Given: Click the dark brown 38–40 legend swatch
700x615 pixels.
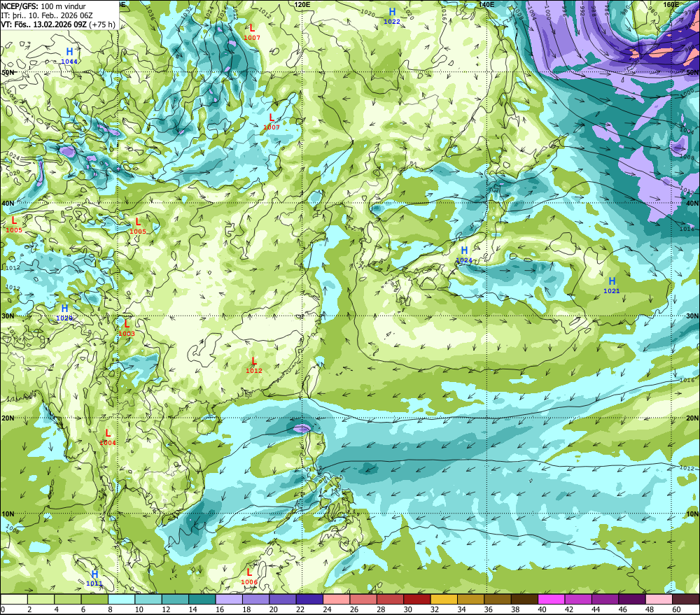Looking at the screenshot, I should [524, 599].
